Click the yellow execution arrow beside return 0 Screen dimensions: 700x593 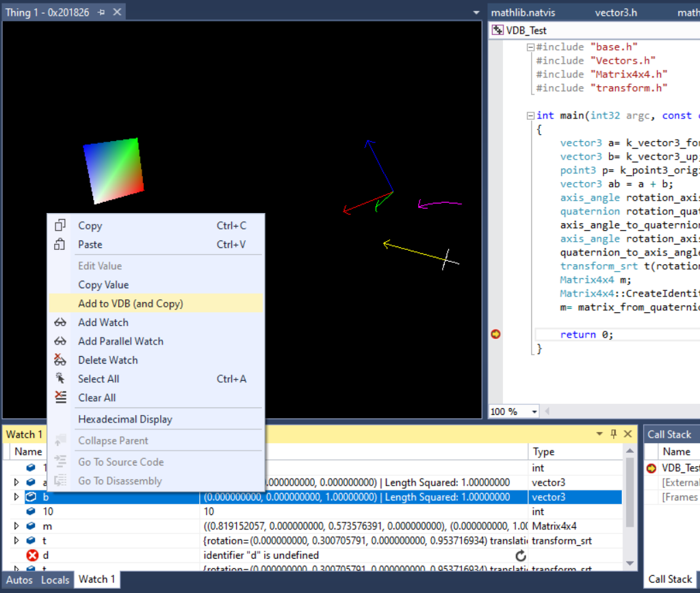[495, 334]
